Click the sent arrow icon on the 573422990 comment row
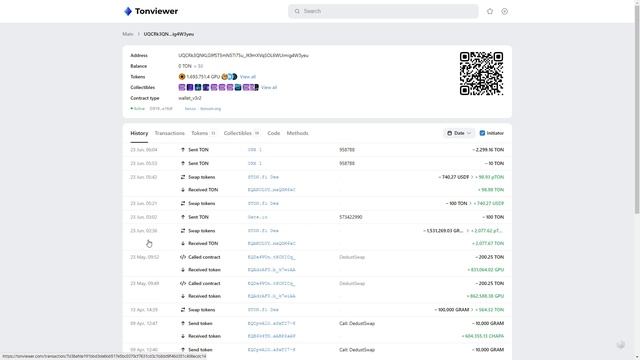640x360 pixels. pos(183,217)
